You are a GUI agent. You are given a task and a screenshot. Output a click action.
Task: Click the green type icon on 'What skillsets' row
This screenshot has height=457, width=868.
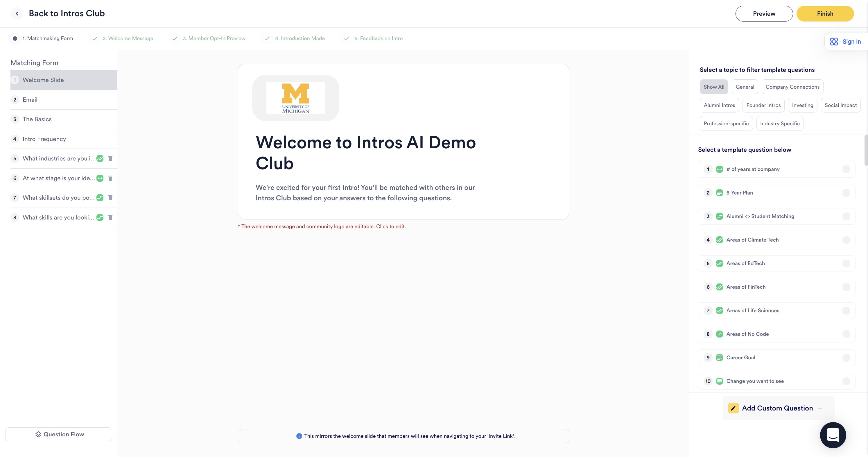pyautogui.click(x=100, y=198)
